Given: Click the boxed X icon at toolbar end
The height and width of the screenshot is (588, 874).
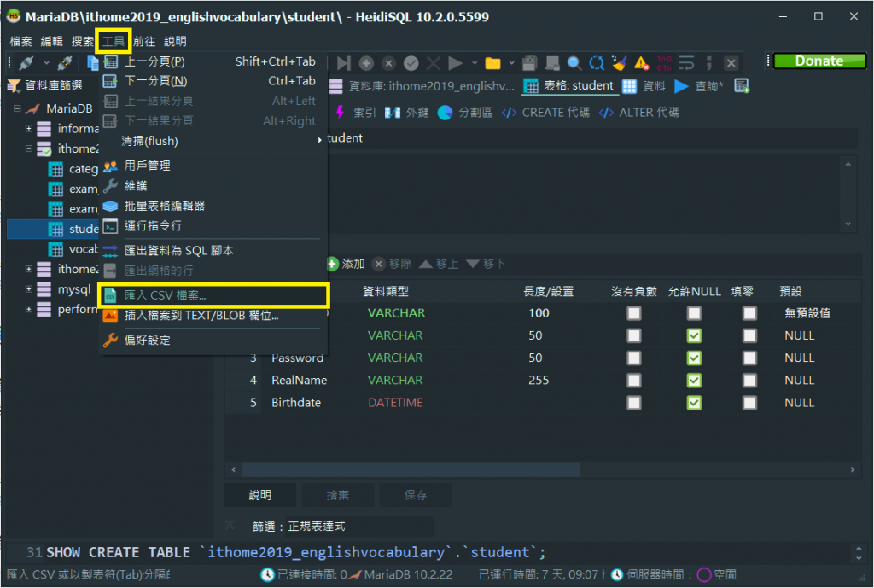Looking at the screenshot, I should (731, 63).
